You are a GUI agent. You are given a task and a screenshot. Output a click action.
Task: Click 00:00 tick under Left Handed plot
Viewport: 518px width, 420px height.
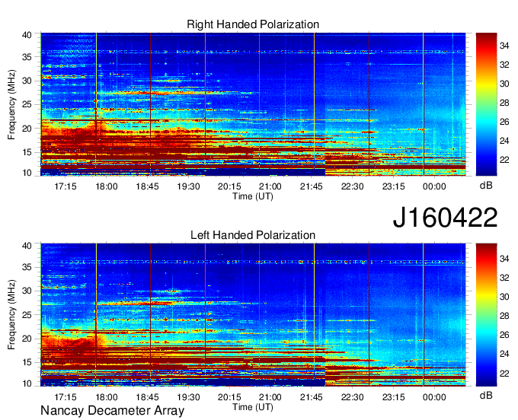434,397
